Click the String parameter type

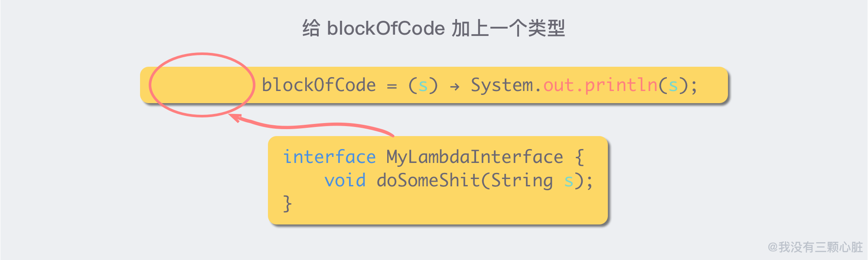pyautogui.click(x=522, y=180)
